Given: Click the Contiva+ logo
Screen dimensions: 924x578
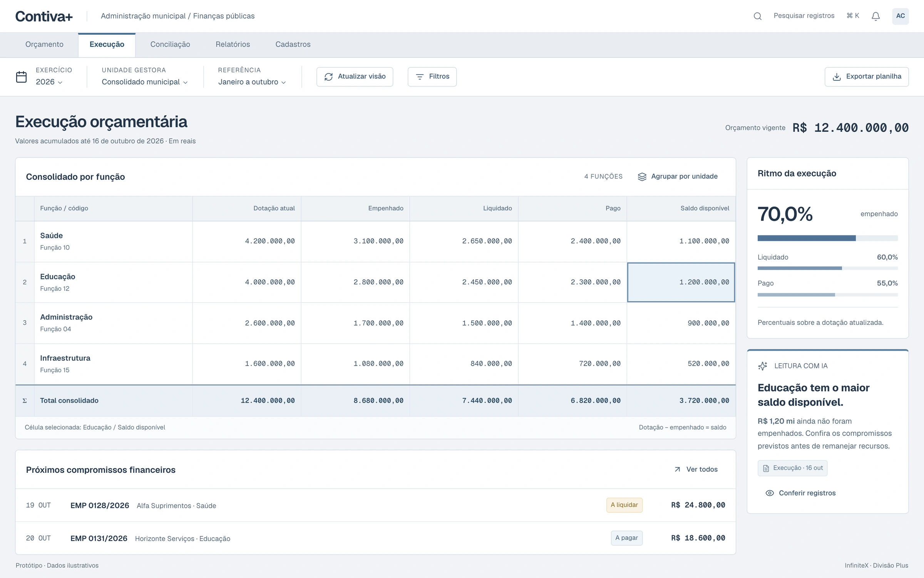Looking at the screenshot, I should click(44, 16).
